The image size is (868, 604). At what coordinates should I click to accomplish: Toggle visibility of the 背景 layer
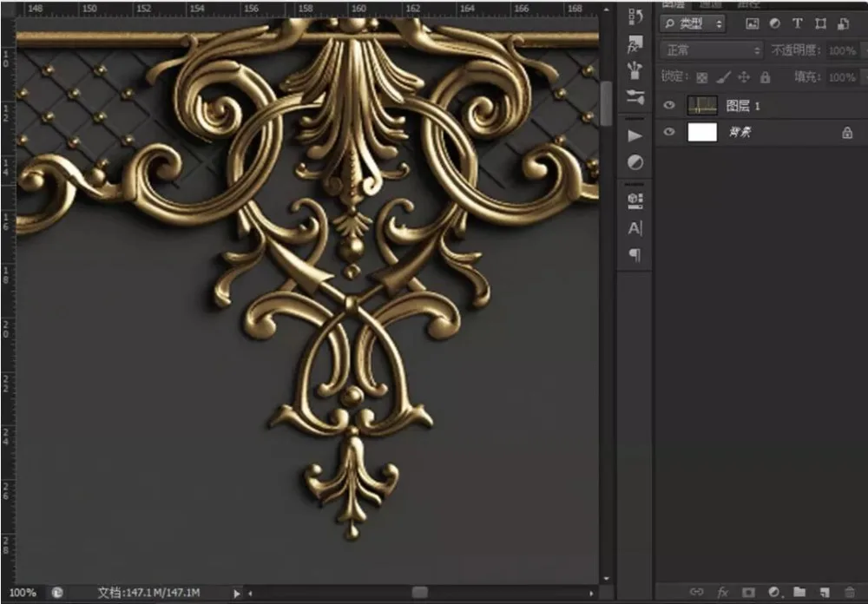pos(668,133)
